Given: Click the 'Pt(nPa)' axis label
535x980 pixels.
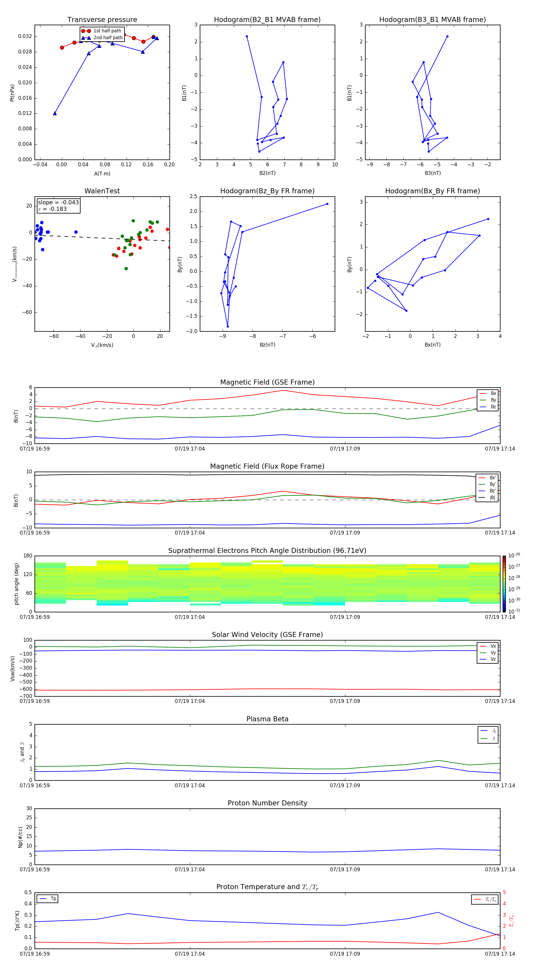Looking at the screenshot, I should [12, 92].
